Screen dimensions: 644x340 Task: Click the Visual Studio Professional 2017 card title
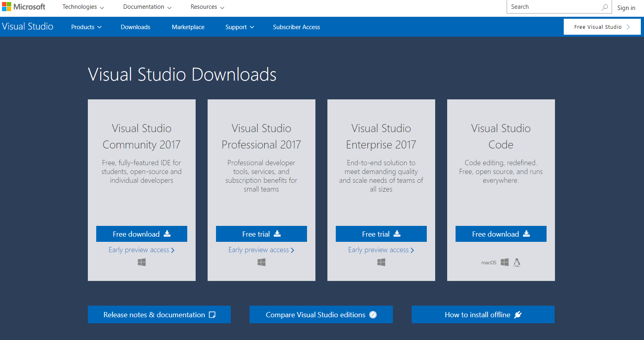[262, 136]
